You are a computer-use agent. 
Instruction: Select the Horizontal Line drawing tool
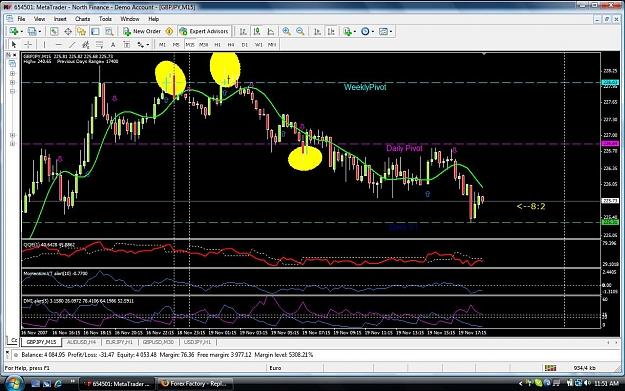click(58, 45)
